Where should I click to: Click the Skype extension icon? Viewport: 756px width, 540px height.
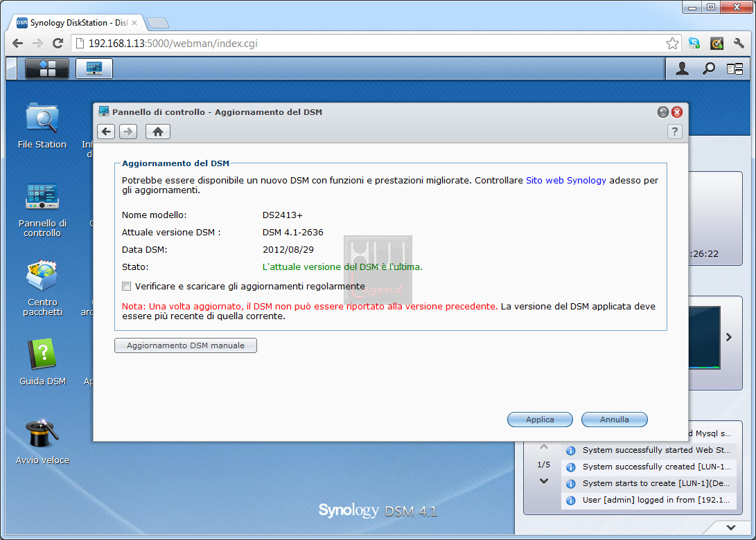(694, 44)
